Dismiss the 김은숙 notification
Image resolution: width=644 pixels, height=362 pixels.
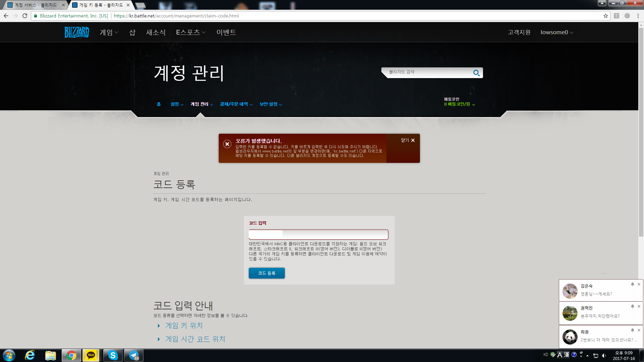(639, 284)
